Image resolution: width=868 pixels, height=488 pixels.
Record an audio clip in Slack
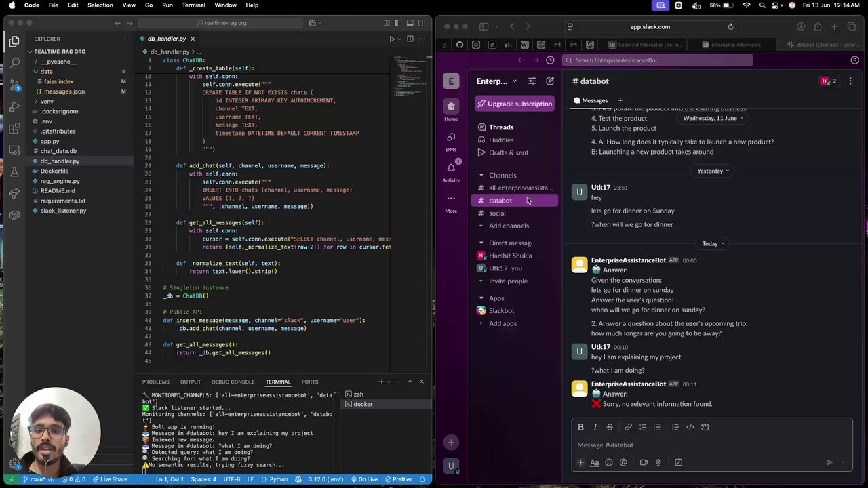[658, 462]
